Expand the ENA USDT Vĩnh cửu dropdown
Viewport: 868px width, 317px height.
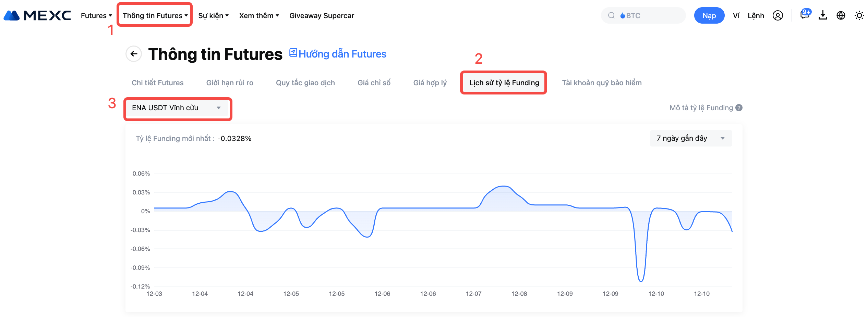[x=177, y=108]
